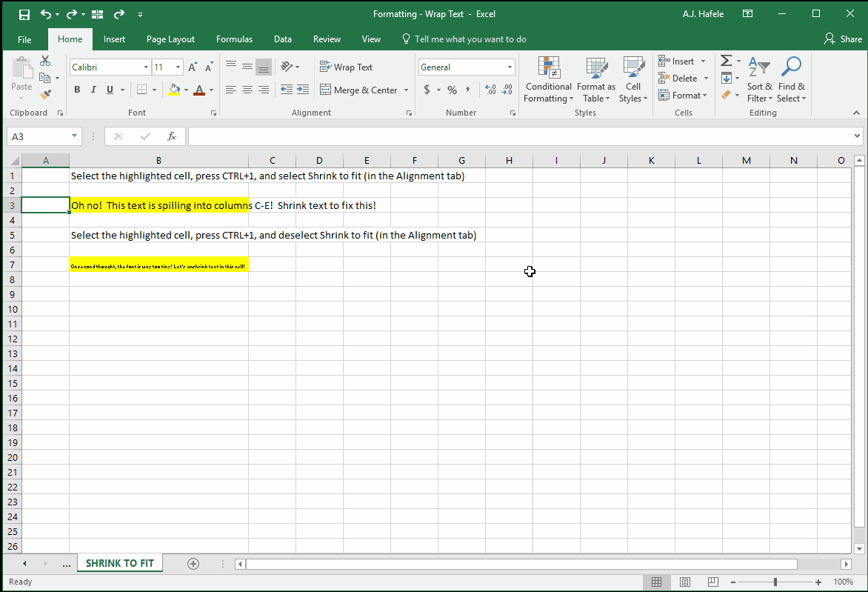Center text horizontally
This screenshot has height=592, width=868.
tap(247, 90)
